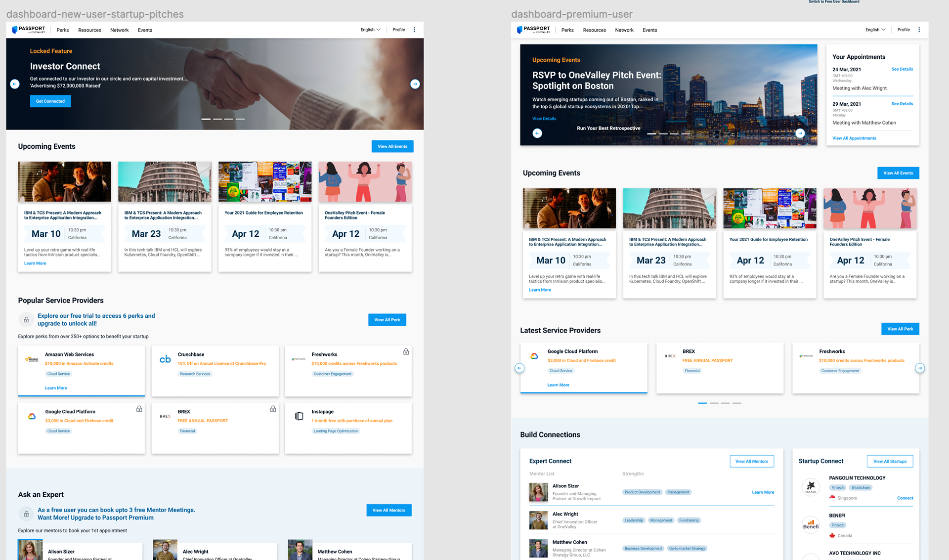The width and height of the screenshot is (949, 560).
Task: Click lock icon on BREX card in left dashboard
Action: (x=273, y=409)
